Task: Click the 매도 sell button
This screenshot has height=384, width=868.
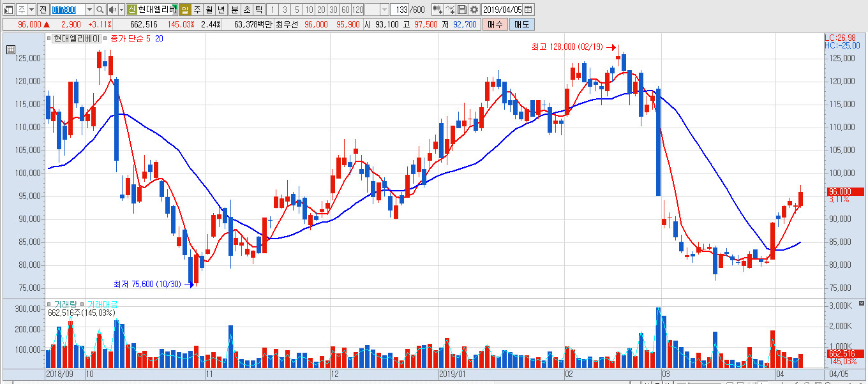Action: (522, 24)
